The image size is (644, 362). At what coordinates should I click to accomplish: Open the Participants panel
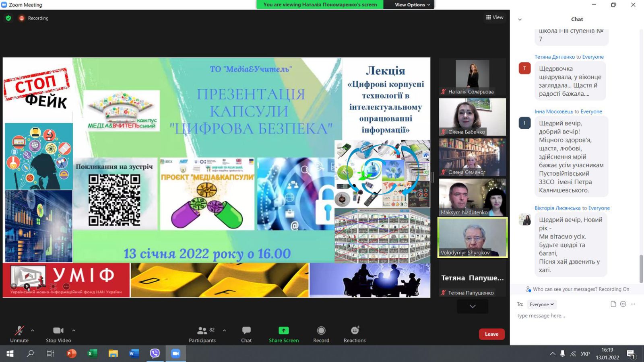tap(202, 334)
